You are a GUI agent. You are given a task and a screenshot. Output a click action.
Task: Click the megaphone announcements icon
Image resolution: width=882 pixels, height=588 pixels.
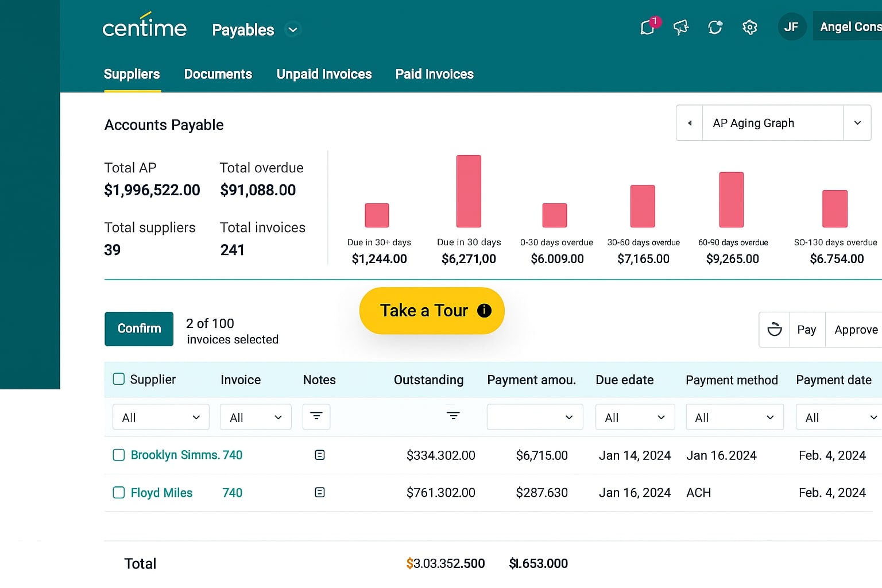tap(681, 27)
